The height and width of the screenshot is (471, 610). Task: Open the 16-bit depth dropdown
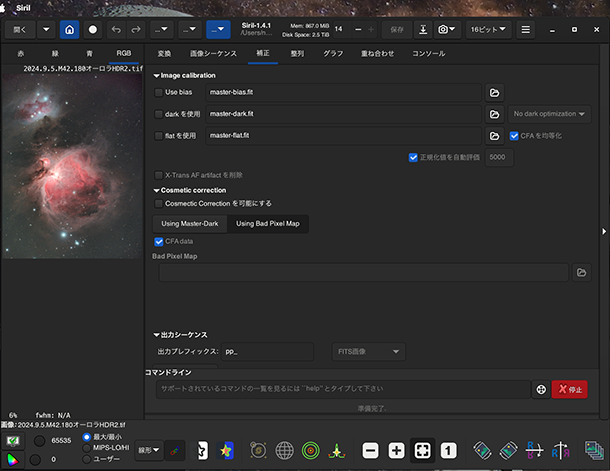pyautogui.click(x=489, y=30)
